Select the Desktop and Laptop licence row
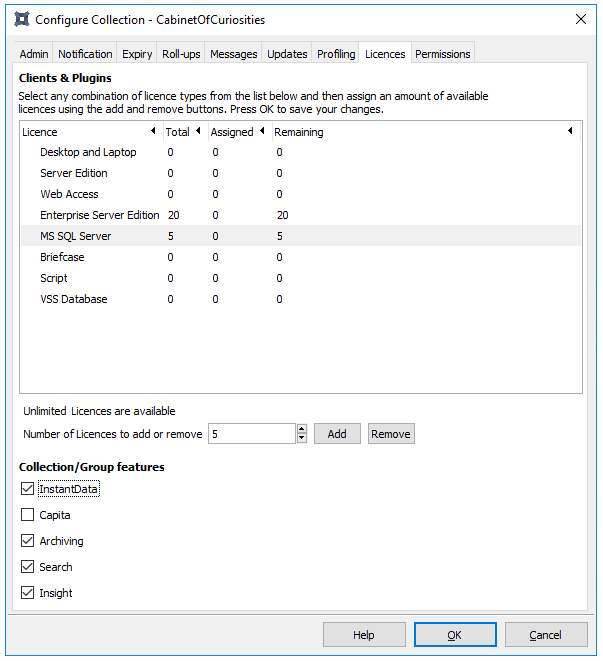Image resolution: width=603 pixels, height=661 pixels. 301,152
